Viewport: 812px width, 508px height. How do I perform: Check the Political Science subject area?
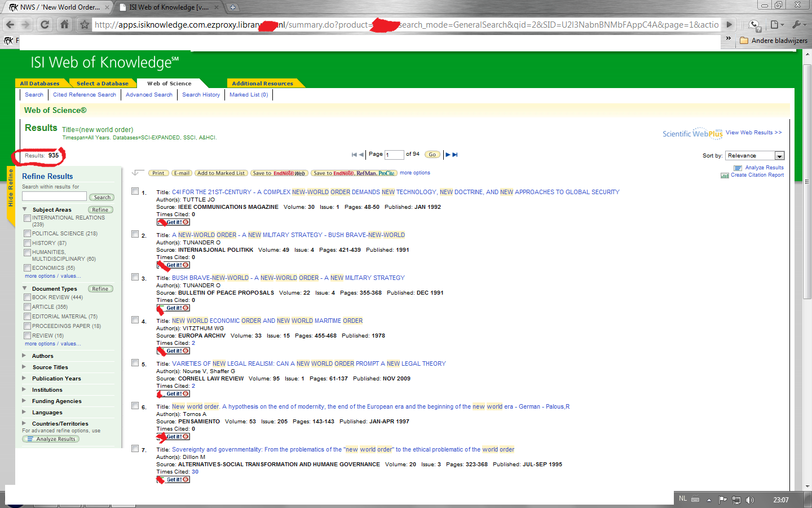pos(27,234)
